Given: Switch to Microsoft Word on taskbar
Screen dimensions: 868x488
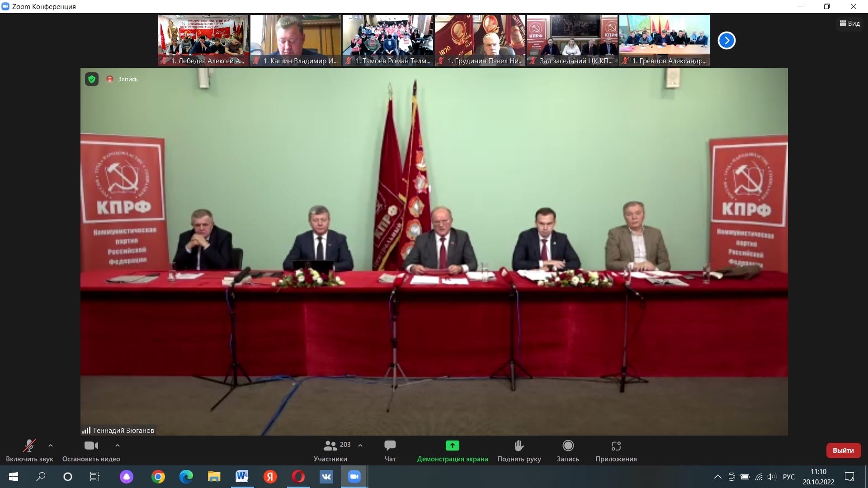Looking at the screenshot, I should point(242,477).
